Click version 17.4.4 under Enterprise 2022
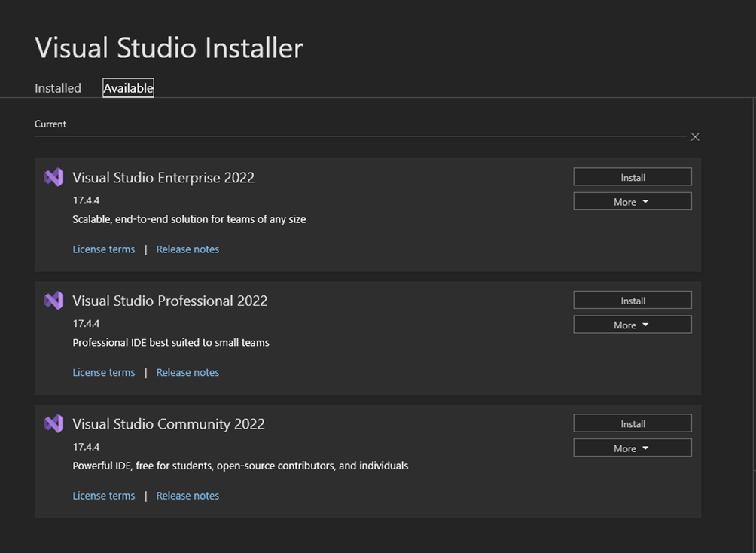756x553 pixels. point(86,200)
